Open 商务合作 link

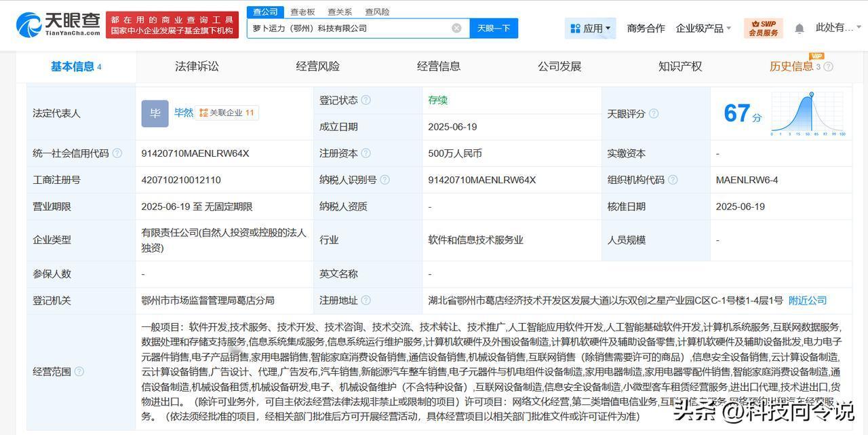click(646, 28)
